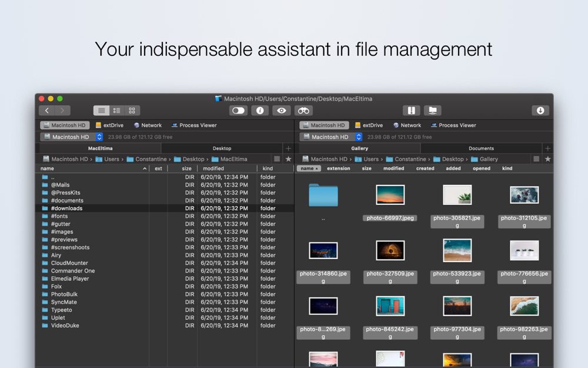
Task: Switch to full list view mode
Action: (x=102, y=111)
